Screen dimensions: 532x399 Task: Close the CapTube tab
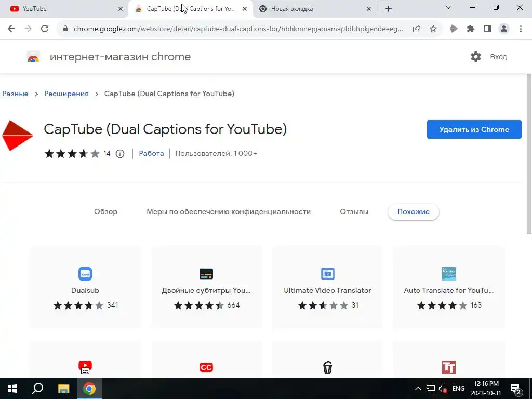coord(245,9)
